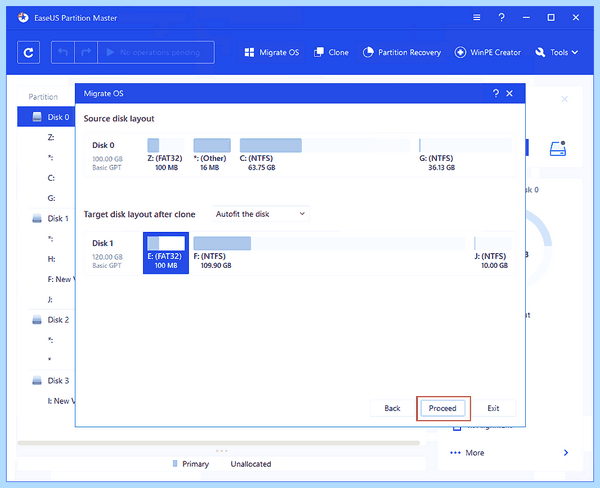This screenshot has width=600, height=488.
Task: Click the undo arrow icon
Action: coord(63,52)
